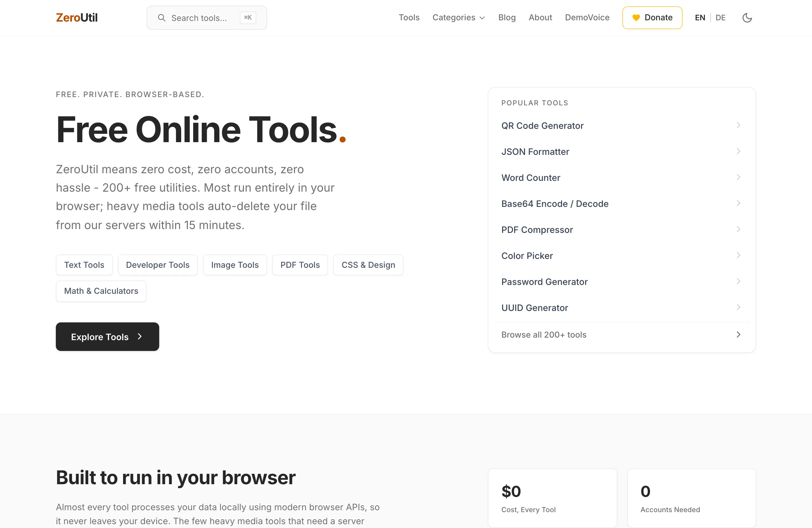
Task: Open the Base64 Encode / Decode link
Action: [622, 204]
